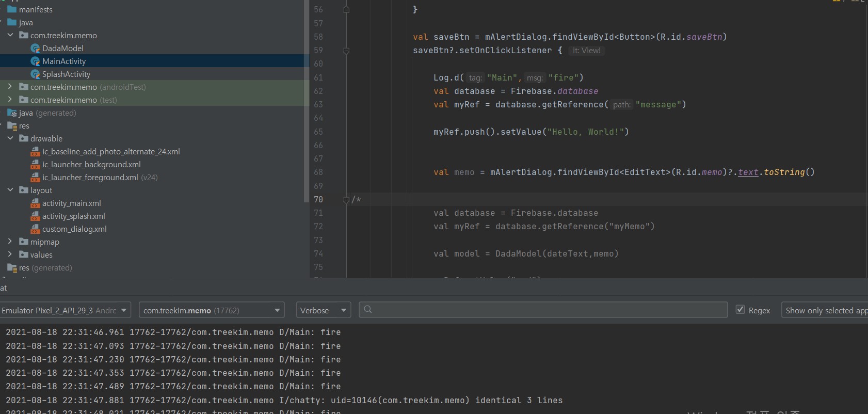
Task: Fold the comment block at line 70
Action: (x=346, y=200)
